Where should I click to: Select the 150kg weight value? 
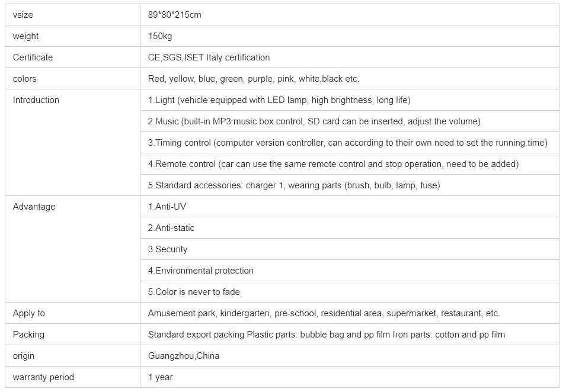click(x=160, y=36)
